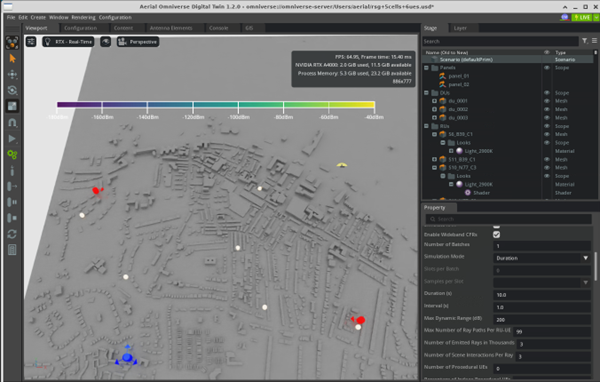
Task: Hide the S6_839_C1 mesh
Action: (x=547, y=134)
